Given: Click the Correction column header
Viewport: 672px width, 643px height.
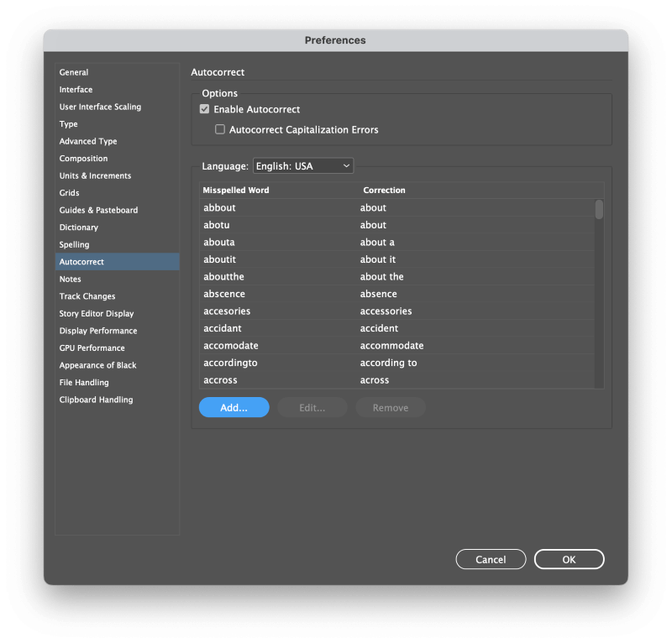Looking at the screenshot, I should [x=384, y=191].
